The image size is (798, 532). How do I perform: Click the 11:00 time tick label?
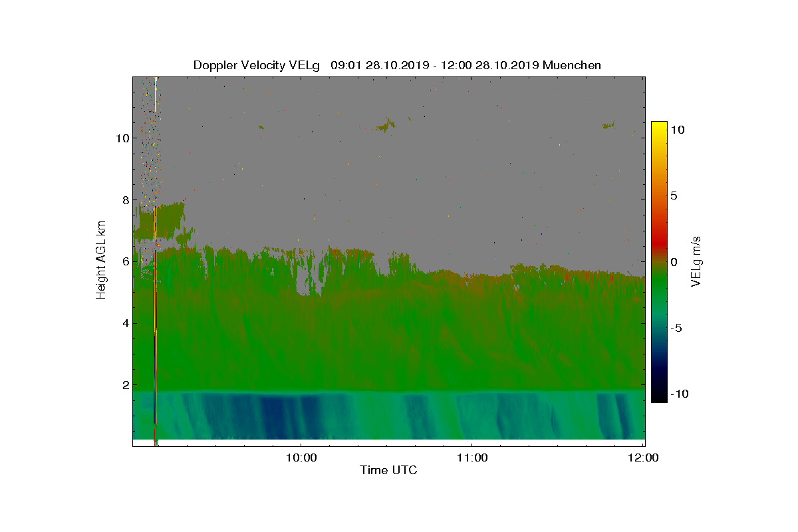(472, 458)
